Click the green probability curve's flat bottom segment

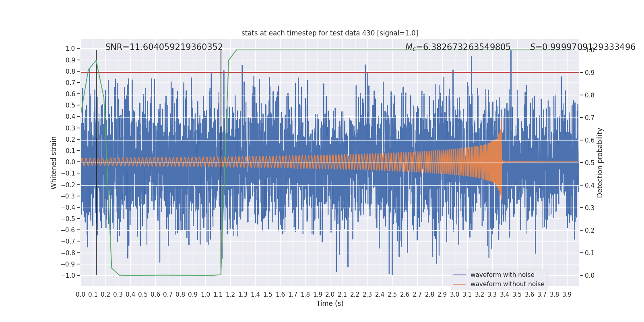point(169,275)
